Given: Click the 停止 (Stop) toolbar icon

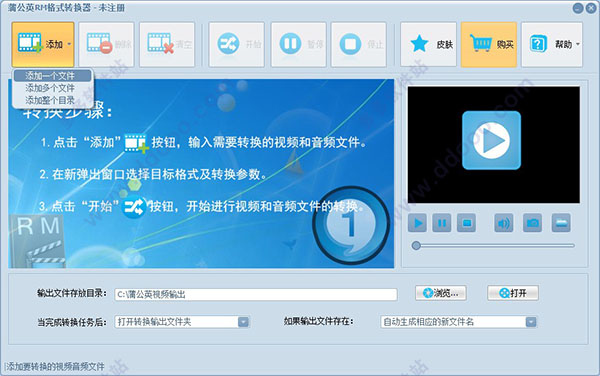Looking at the screenshot, I should pyautogui.click(x=350, y=44).
